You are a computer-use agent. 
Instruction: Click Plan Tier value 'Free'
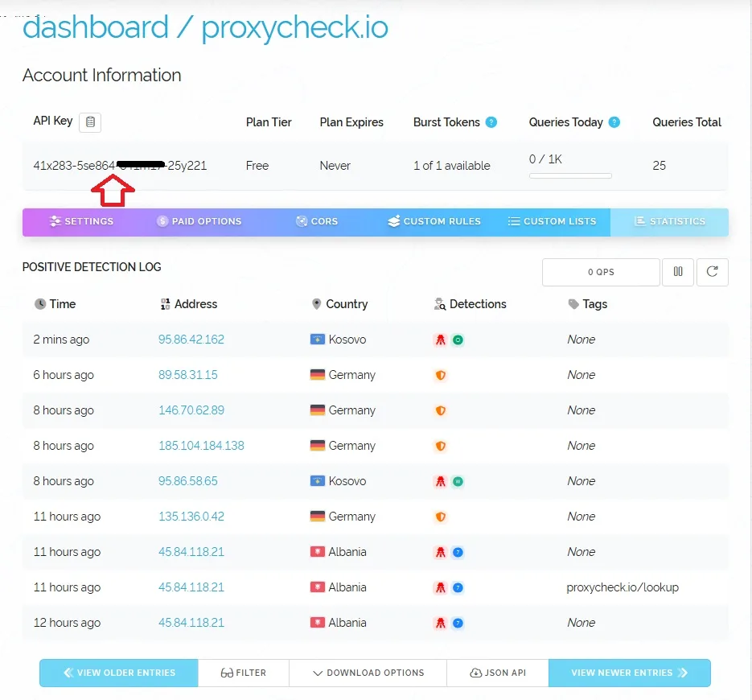[257, 166]
